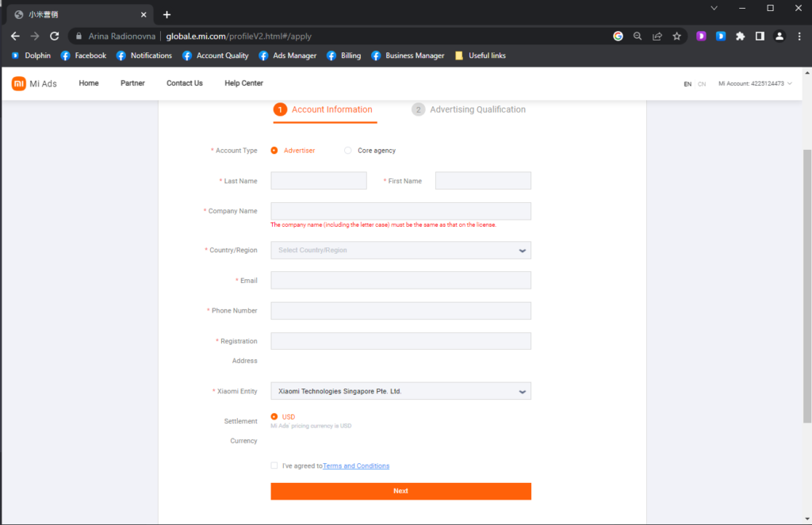The width and height of the screenshot is (812, 525).
Task: Open the Chrome profile avatar icon
Action: coord(779,36)
